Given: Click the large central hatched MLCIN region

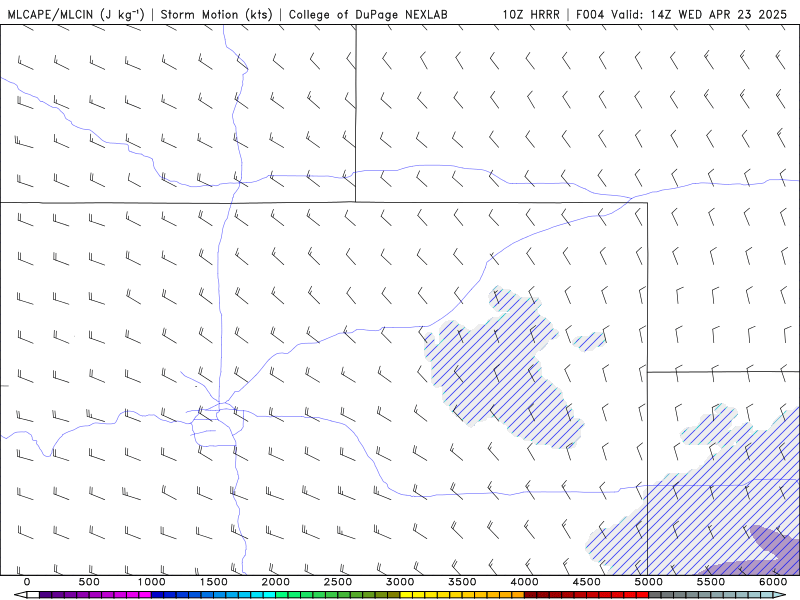Looking at the screenshot, I should pyautogui.click(x=503, y=370).
